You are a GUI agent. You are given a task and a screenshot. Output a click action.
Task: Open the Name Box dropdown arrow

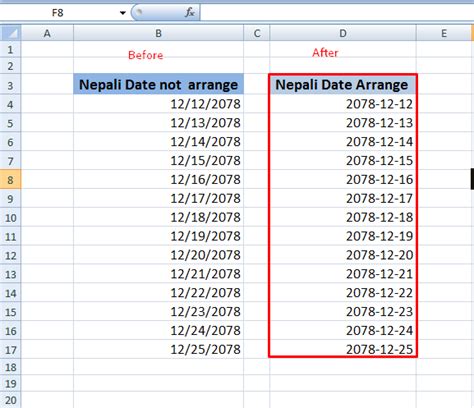pos(123,13)
